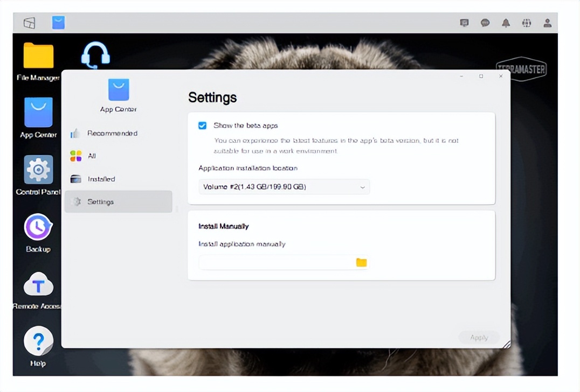Screen dimensions: 580x392
Task: Open App Center desktop shortcut
Action: [x=38, y=113]
